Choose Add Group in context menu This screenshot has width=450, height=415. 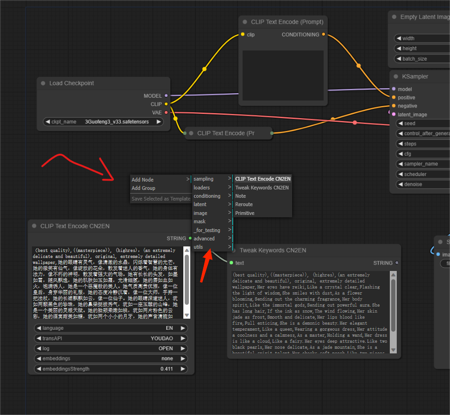tap(160, 188)
